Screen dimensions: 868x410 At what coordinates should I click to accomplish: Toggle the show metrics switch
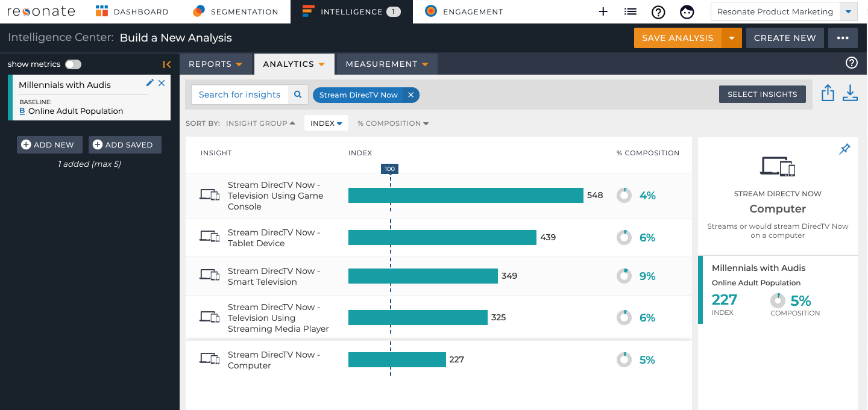tap(73, 64)
